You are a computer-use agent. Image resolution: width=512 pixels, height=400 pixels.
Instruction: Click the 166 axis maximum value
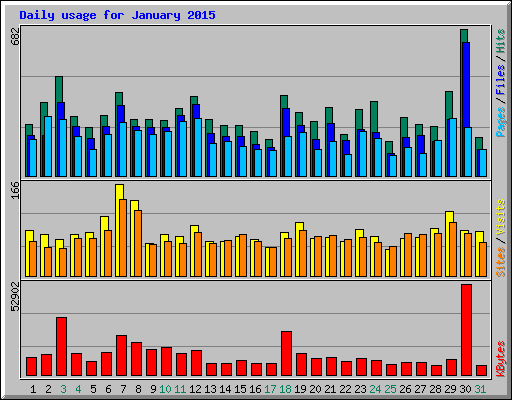[x=15, y=190]
